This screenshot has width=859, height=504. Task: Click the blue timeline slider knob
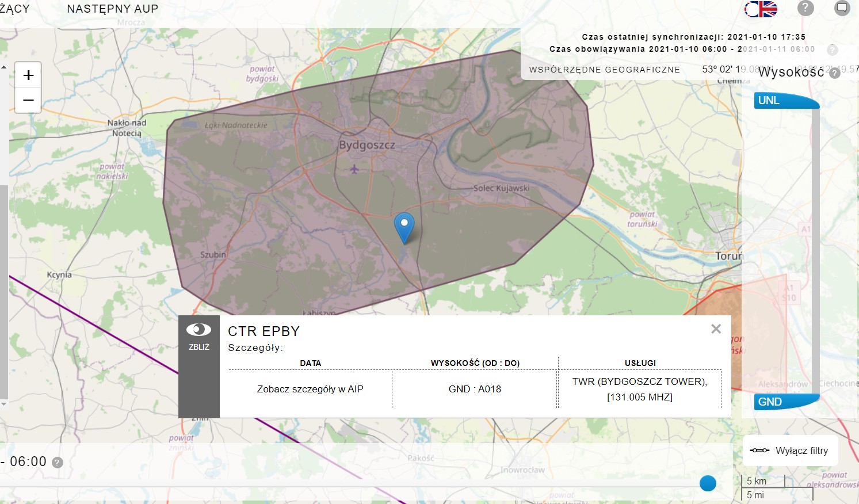[x=708, y=483]
